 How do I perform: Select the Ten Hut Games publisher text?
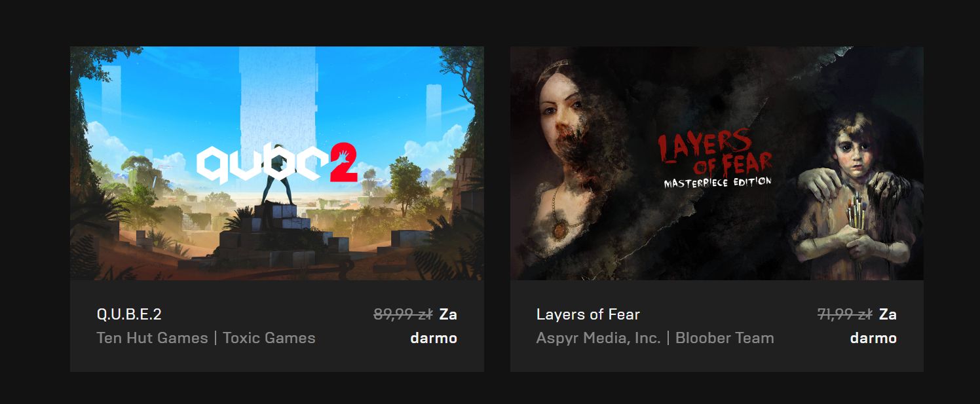pyautogui.click(x=152, y=338)
